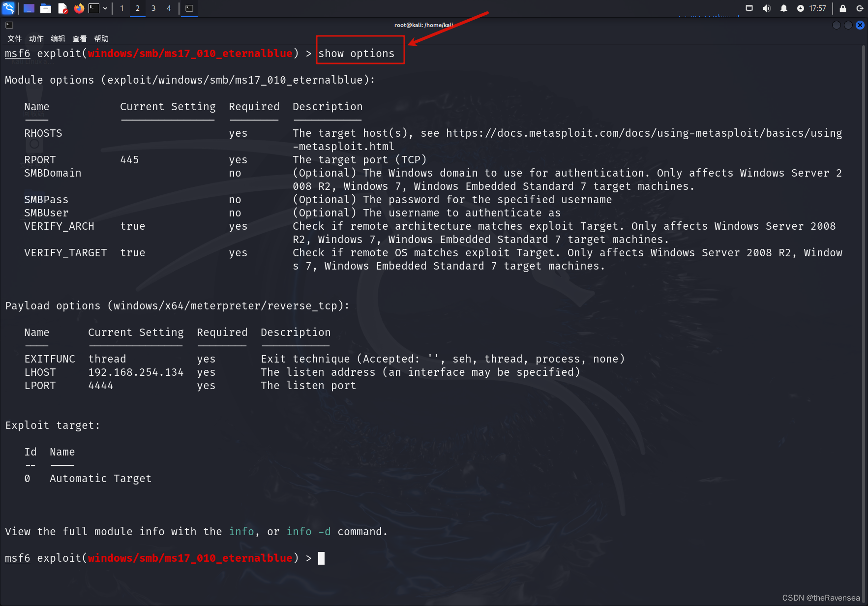
Task: Expand the terminal launcher dropdown arrow
Action: pyautogui.click(x=105, y=8)
